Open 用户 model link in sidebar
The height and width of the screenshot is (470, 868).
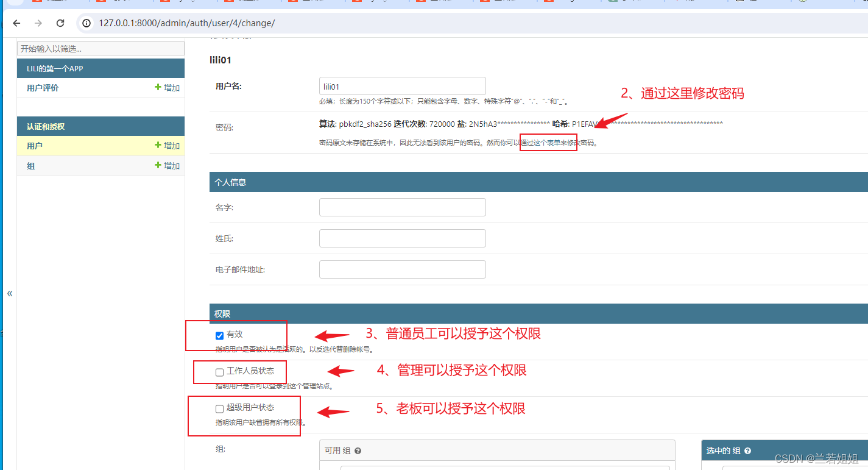pyautogui.click(x=35, y=146)
